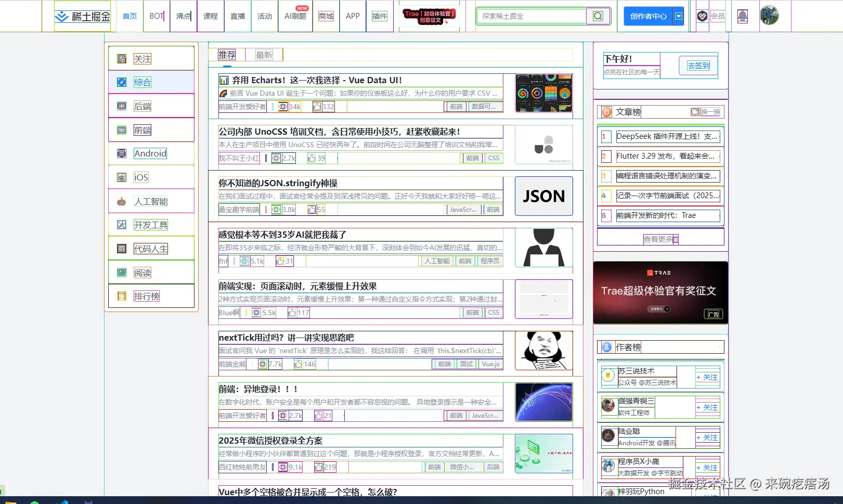Follow author 倔强青铜三
This screenshot has width=843, height=504.
[x=707, y=407]
